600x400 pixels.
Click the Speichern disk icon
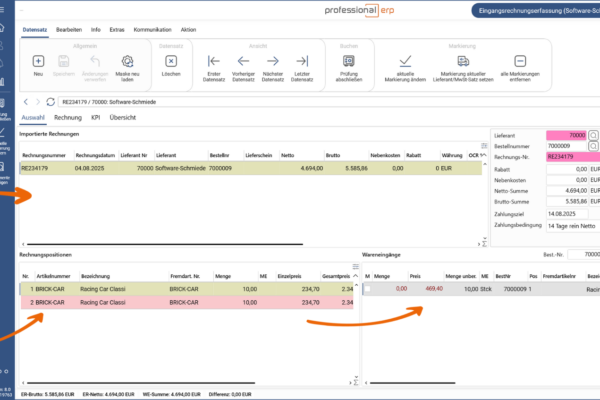click(x=64, y=61)
